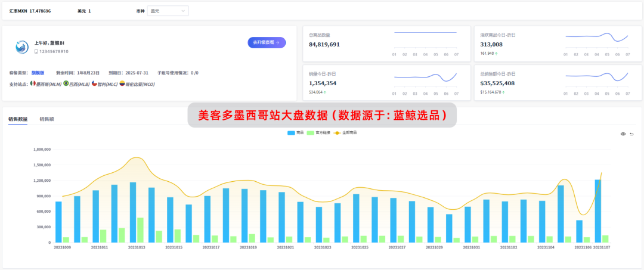Viewport: 644px width, 270px height.
Task: Click green up arrow next to 161,948
Action: 497,53
